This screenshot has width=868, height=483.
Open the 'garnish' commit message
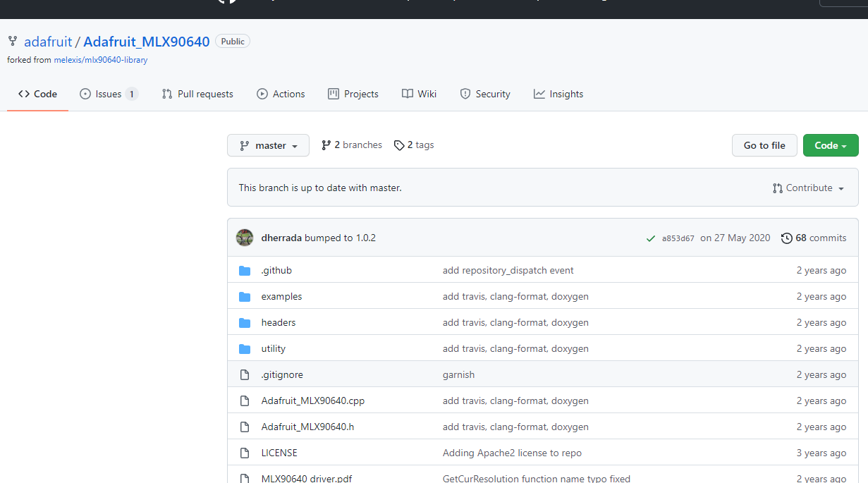[458, 375]
